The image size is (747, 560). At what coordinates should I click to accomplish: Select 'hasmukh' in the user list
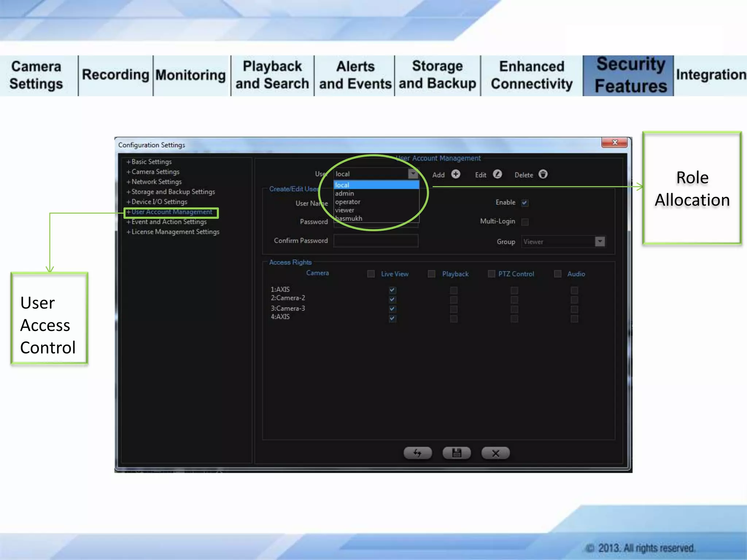point(376,218)
